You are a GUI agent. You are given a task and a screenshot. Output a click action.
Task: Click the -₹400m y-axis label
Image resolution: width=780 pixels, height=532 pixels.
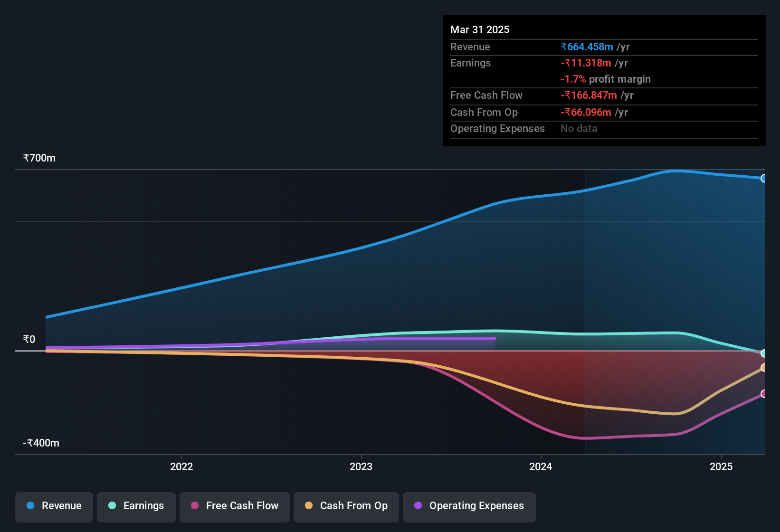(41, 443)
